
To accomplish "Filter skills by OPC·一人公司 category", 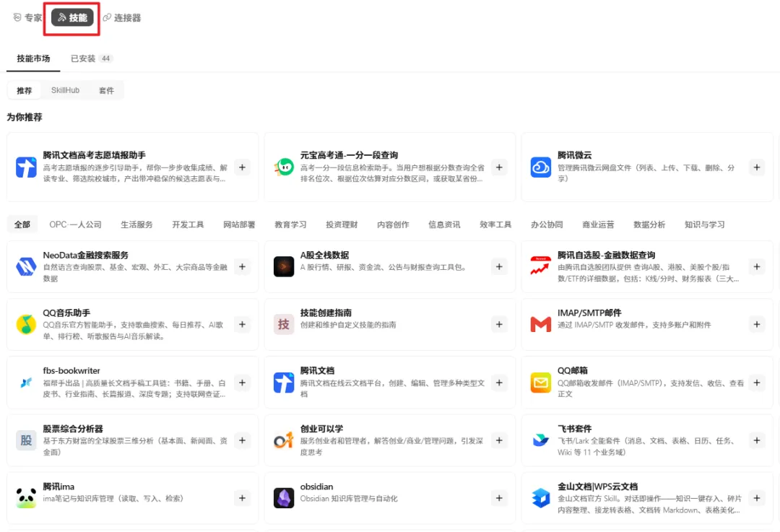I will (x=75, y=224).
